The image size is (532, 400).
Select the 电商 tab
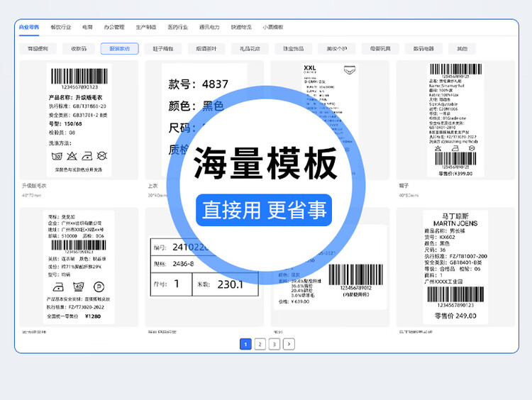[x=87, y=27]
